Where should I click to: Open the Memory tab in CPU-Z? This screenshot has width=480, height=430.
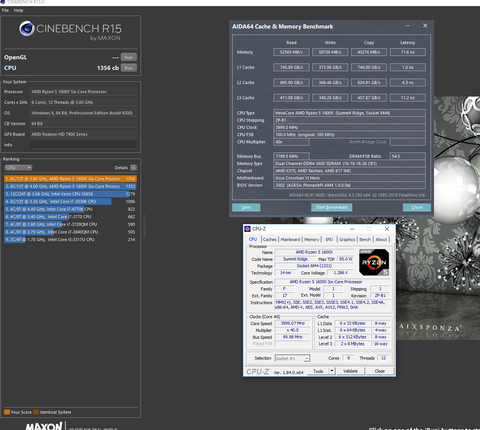point(312,239)
